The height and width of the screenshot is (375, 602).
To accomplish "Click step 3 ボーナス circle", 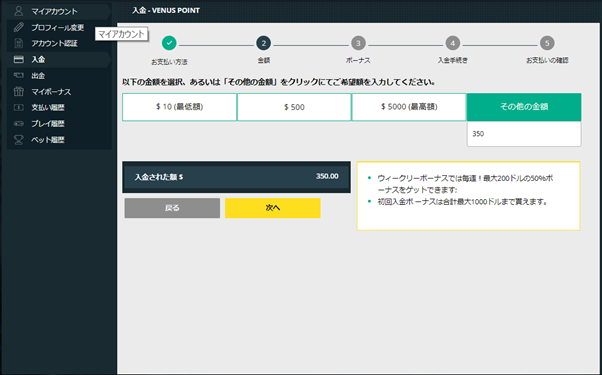I will tap(358, 43).
